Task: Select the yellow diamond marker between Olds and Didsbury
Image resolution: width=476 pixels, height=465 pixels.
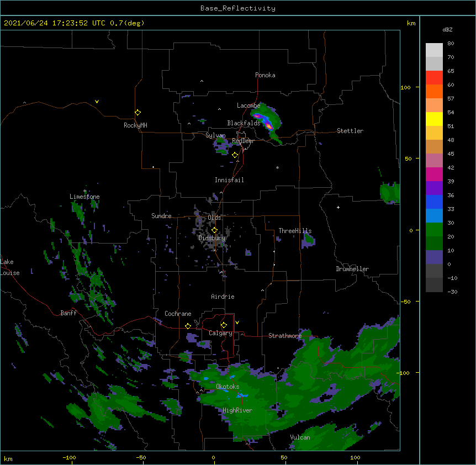Action: click(x=215, y=230)
